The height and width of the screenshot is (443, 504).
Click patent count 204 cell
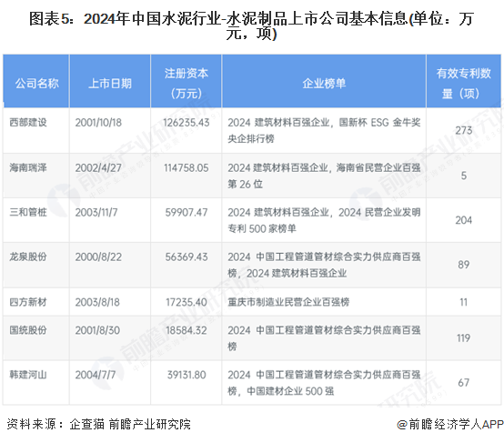tap(463, 220)
